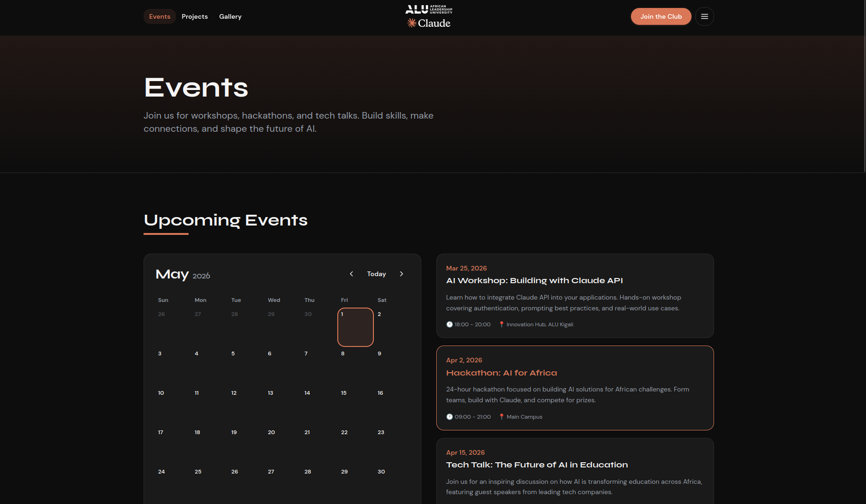Open the hamburger menu icon
Screen dimensions: 866x504
coord(704,16)
